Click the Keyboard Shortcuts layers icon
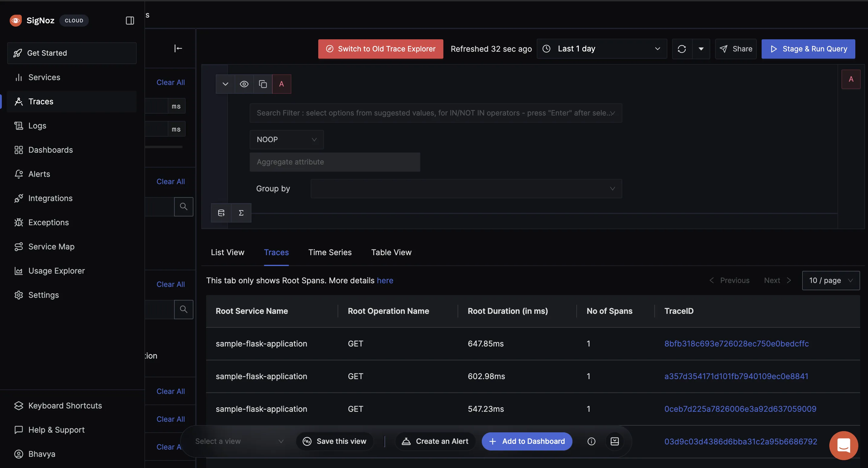868x468 pixels. coord(18,406)
